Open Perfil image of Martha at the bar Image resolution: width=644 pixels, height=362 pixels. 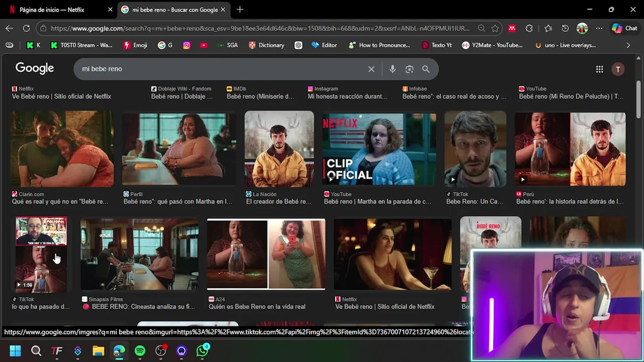pos(179,149)
